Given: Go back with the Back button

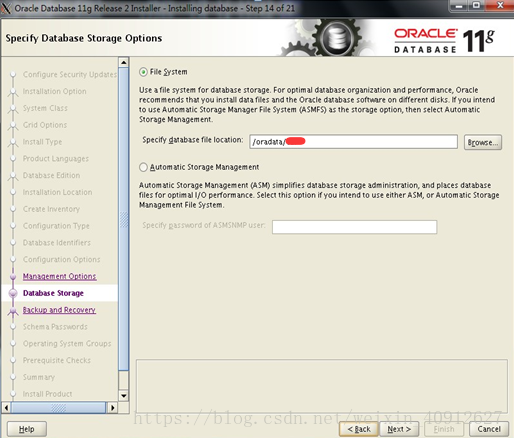Looking at the screenshot, I should (x=359, y=429).
